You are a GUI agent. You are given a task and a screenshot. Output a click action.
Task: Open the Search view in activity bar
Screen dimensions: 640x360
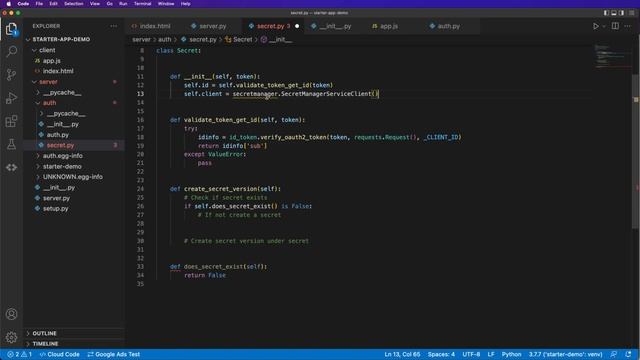pos(11,51)
